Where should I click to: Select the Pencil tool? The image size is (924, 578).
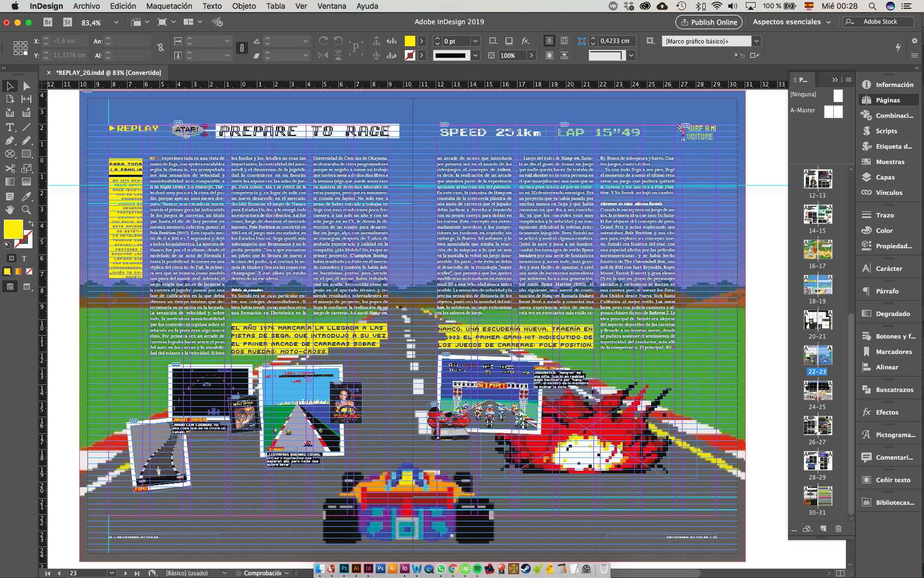coord(26,140)
